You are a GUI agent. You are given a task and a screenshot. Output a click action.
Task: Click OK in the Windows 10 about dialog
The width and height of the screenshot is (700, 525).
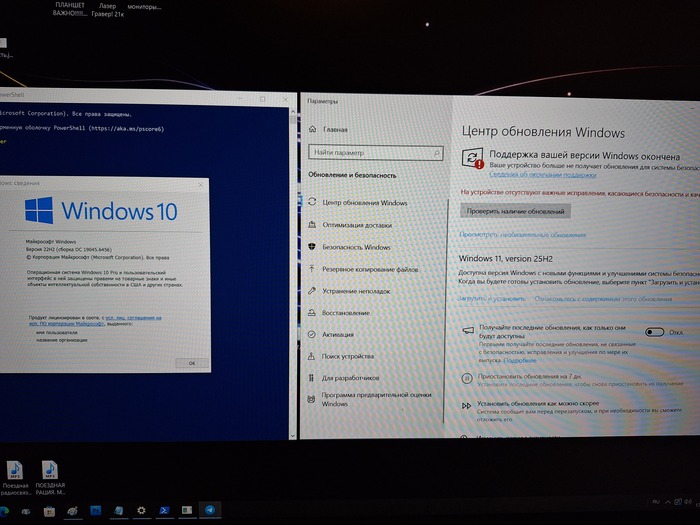pyautogui.click(x=192, y=363)
